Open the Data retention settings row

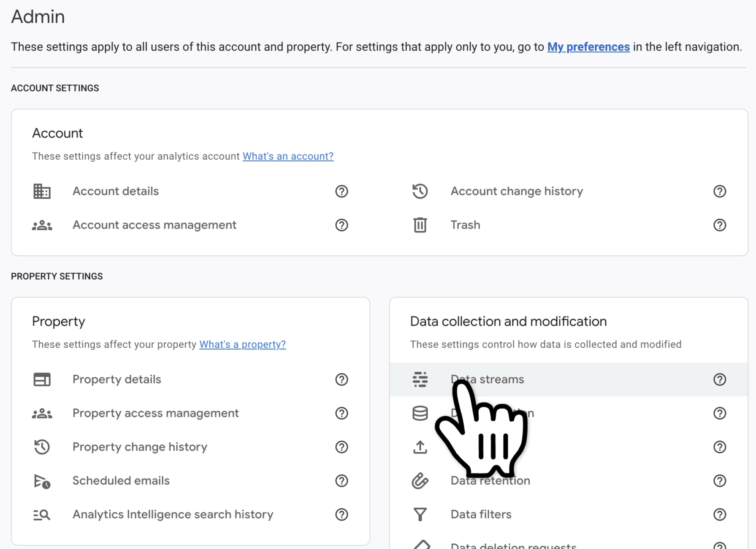pos(490,481)
